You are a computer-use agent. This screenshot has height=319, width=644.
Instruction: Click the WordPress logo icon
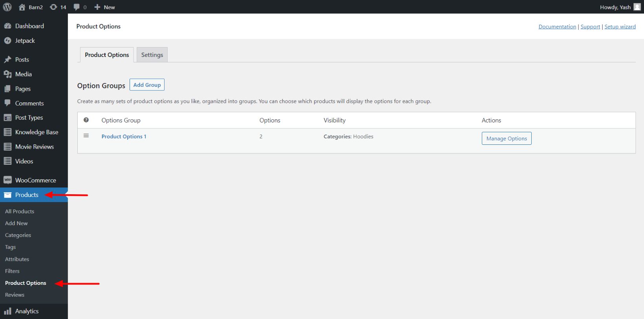click(7, 7)
